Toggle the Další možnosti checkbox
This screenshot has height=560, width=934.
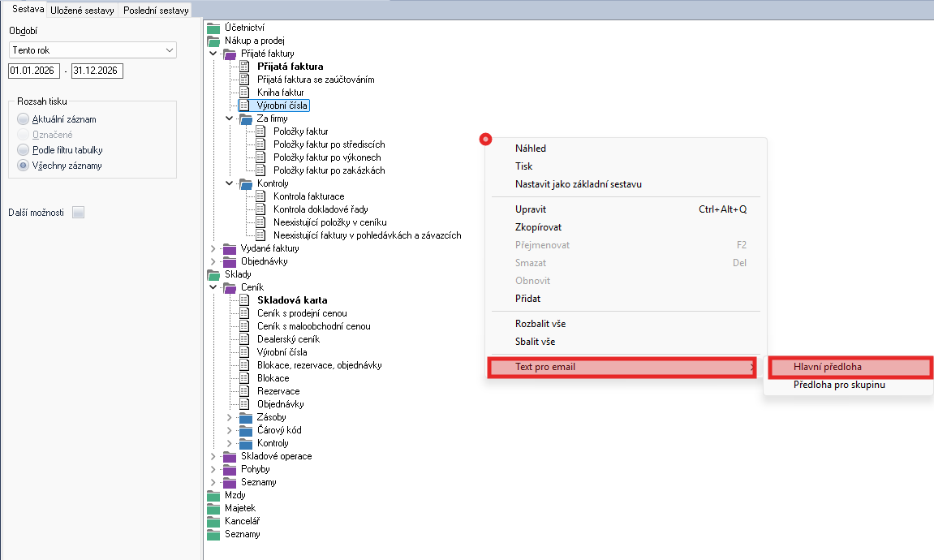click(x=78, y=213)
